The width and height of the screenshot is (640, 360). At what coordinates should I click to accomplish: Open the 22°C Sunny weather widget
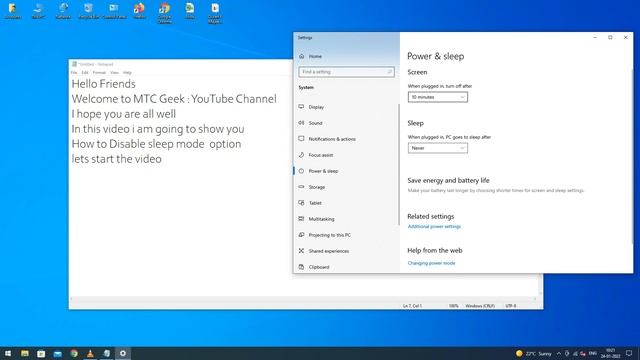533,353
